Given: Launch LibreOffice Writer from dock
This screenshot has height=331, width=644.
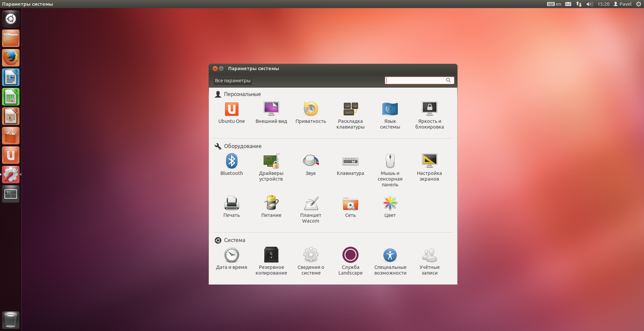Looking at the screenshot, I should click(x=11, y=77).
